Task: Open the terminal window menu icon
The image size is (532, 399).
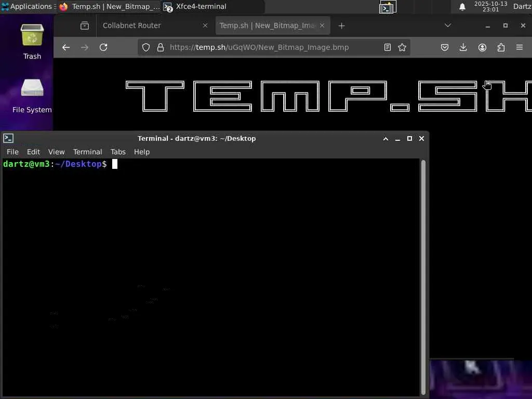Action: (8, 138)
